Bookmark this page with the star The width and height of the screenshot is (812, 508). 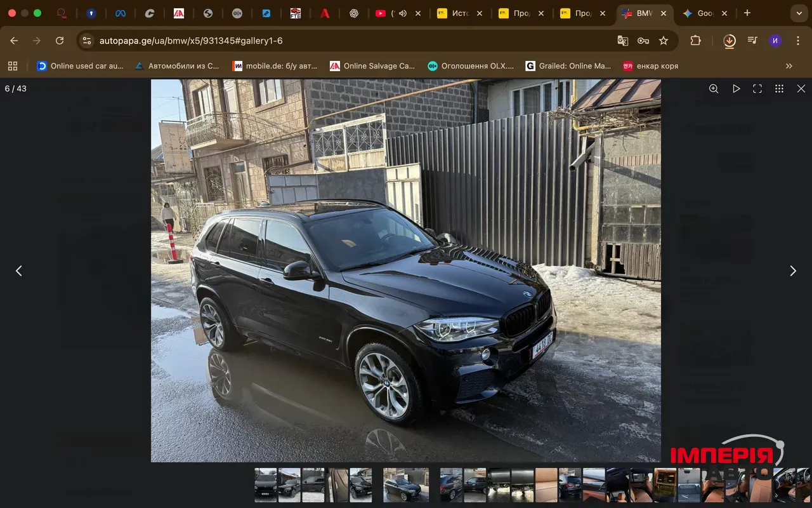(664, 40)
